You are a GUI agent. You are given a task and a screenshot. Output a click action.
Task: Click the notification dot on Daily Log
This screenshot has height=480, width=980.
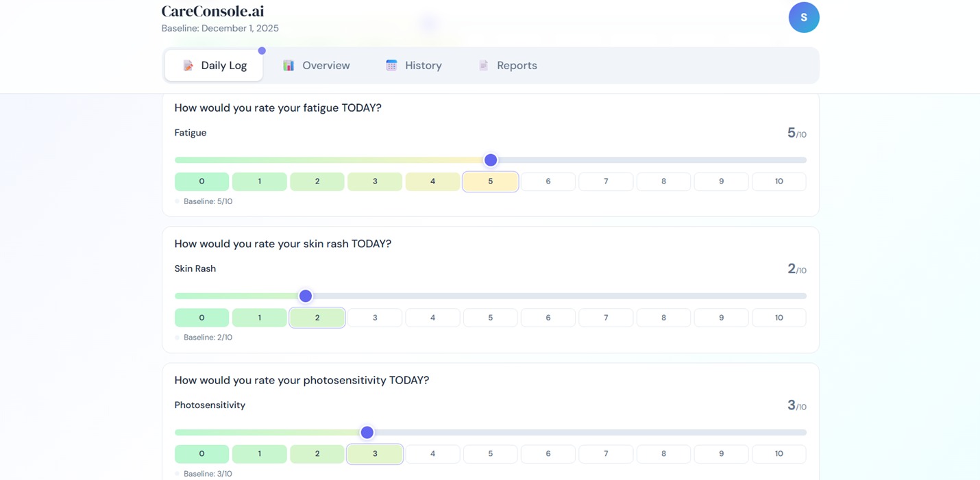[x=262, y=51]
